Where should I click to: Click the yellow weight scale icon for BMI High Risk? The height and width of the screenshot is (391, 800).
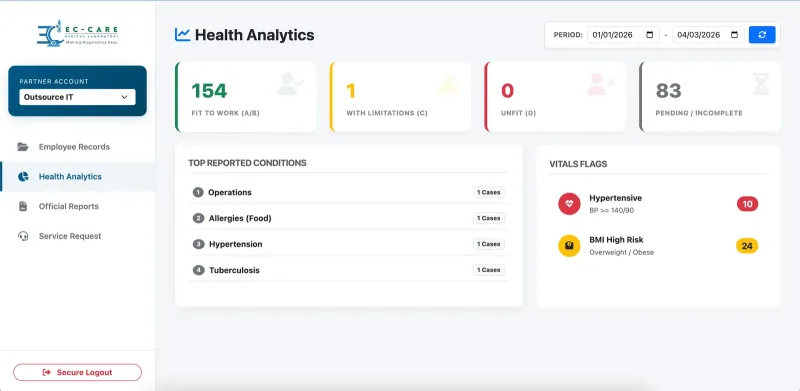pos(569,246)
